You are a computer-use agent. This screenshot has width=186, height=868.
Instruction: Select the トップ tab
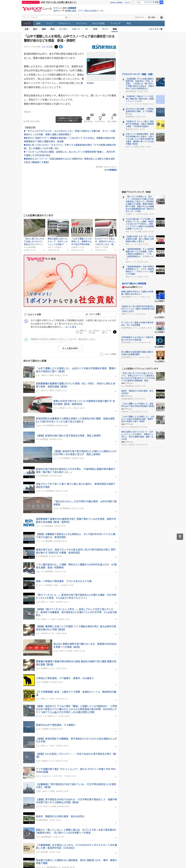27,24
